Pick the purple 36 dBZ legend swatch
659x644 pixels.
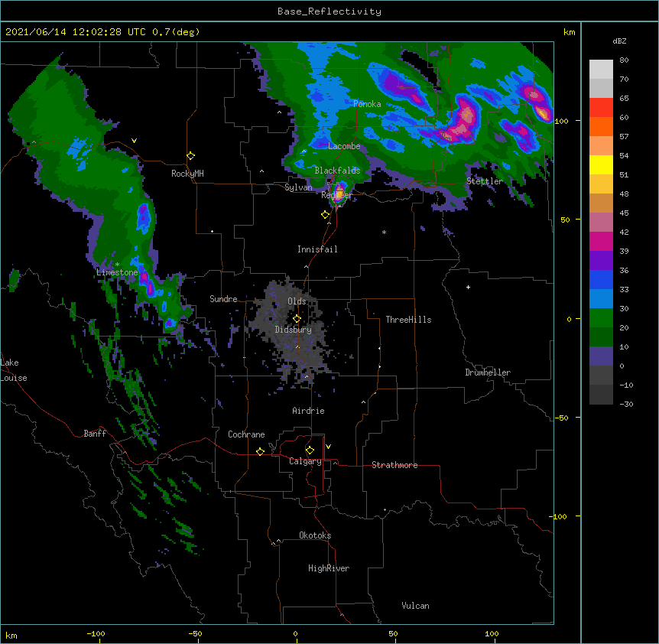click(x=601, y=260)
